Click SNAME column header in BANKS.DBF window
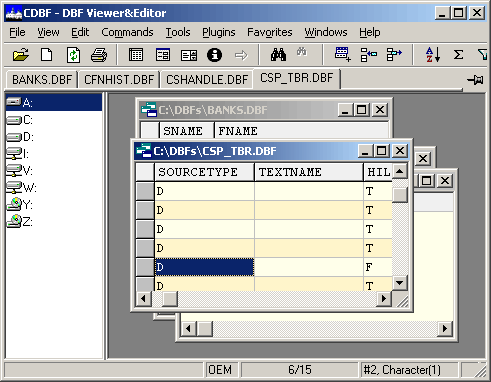 coord(186,131)
